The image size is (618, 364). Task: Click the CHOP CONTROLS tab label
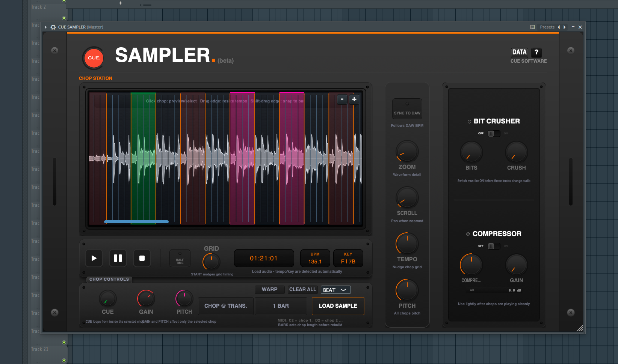point(109,279)
